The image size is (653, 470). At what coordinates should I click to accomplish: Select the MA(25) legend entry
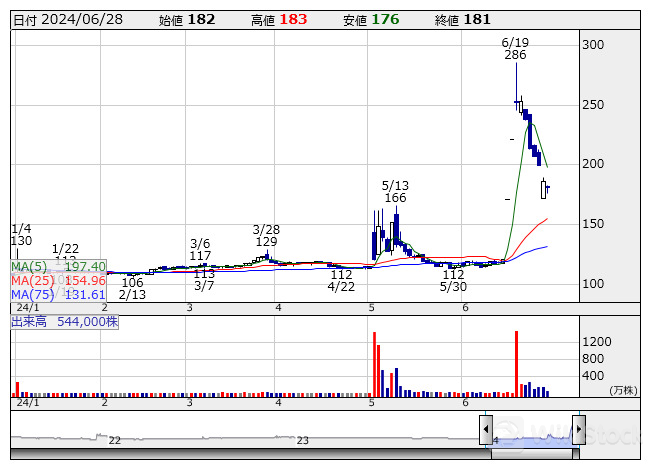(x=58, y=281)
